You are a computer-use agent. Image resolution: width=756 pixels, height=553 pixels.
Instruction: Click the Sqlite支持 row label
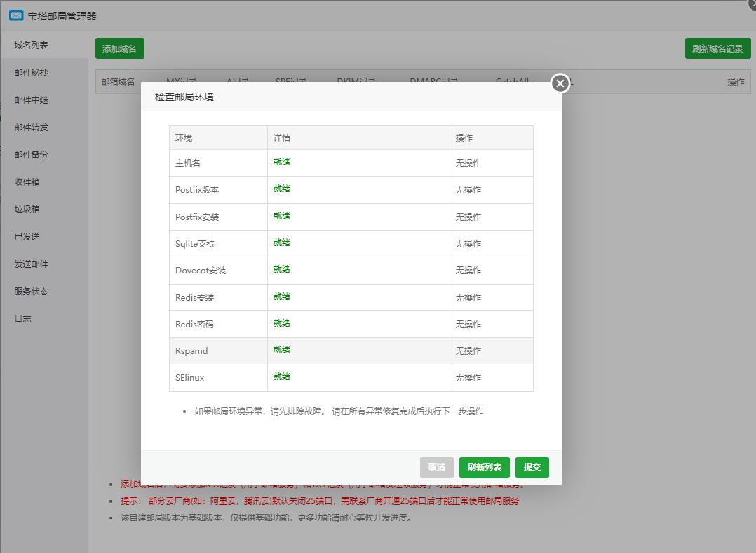point(195,244)
